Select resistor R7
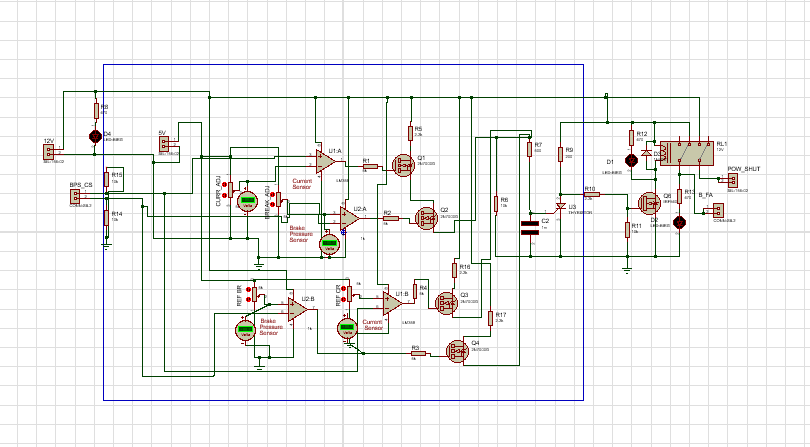The image size is (810, 447). 529,149
